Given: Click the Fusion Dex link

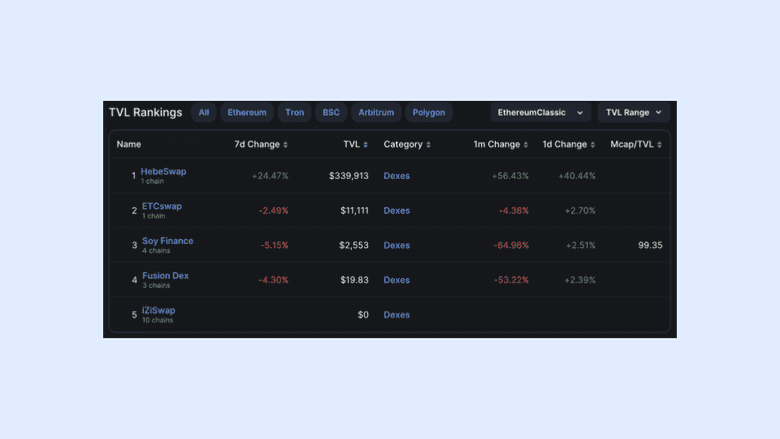Looking at the screenshot, I should (165, 276).
